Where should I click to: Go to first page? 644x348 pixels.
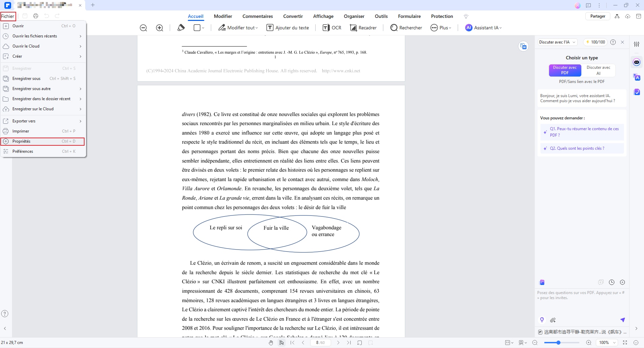coord(292,343)
